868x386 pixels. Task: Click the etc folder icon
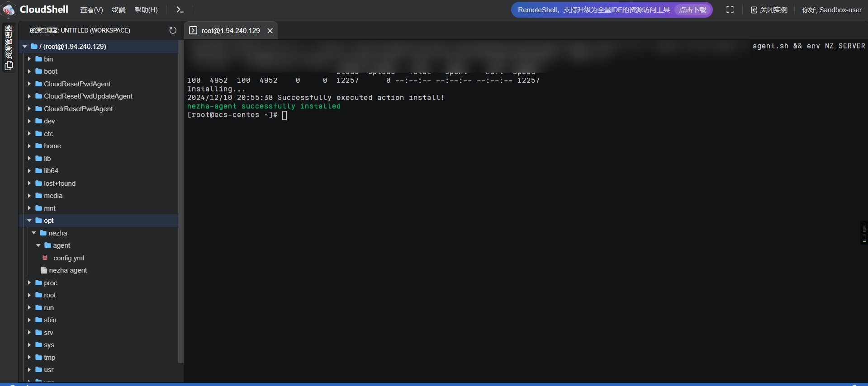click(x=39, y=133)
